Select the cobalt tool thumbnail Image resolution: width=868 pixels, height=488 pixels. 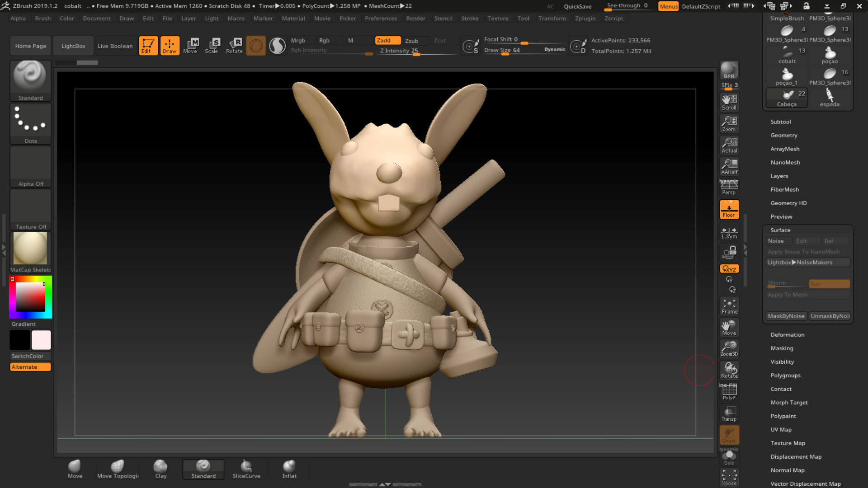[787, 55]
